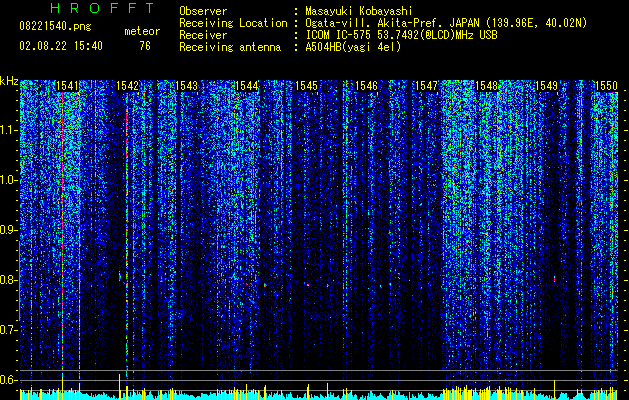Click the 0.6 frequency axis label
Screen dimensions: 629x400
(8, 380)
